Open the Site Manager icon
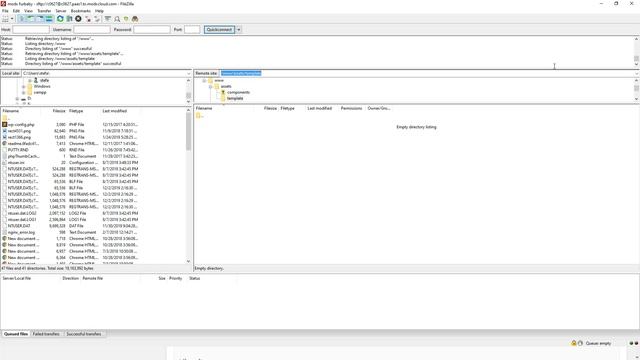Viewport: 640px width, 360px height. pos(5,19)
